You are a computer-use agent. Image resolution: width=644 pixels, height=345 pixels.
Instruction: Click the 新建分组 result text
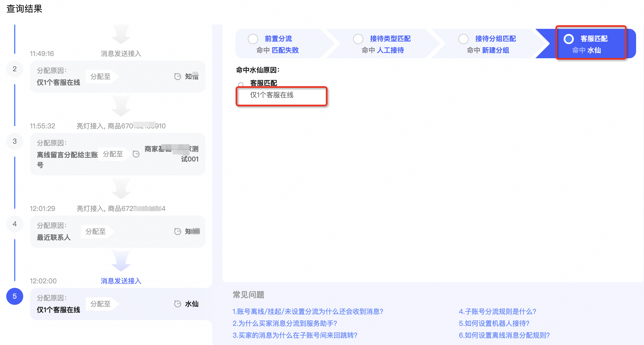click(x=496, y=50)
